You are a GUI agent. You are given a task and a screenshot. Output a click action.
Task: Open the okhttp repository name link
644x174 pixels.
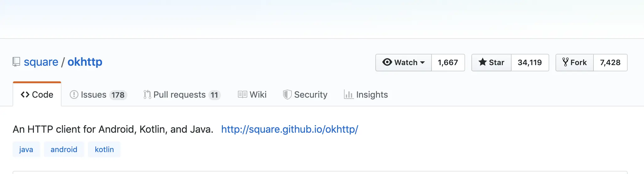tap(85, 62)
